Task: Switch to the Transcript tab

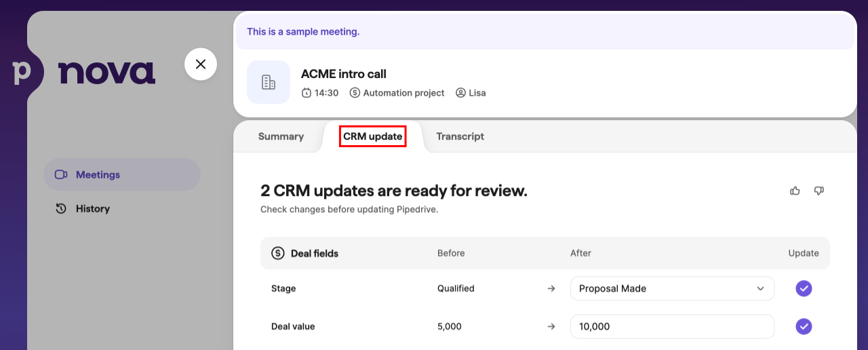Action: (x=460, y=136)
